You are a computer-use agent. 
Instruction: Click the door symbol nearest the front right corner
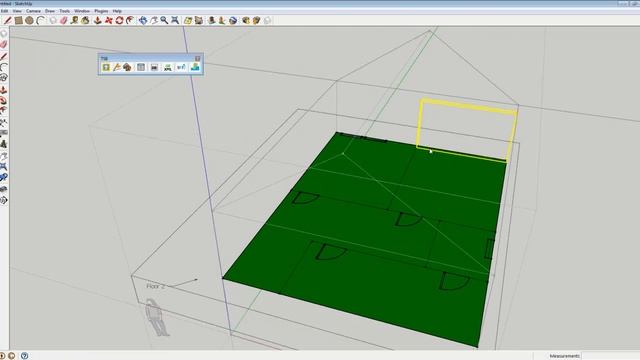pos(454,281)
